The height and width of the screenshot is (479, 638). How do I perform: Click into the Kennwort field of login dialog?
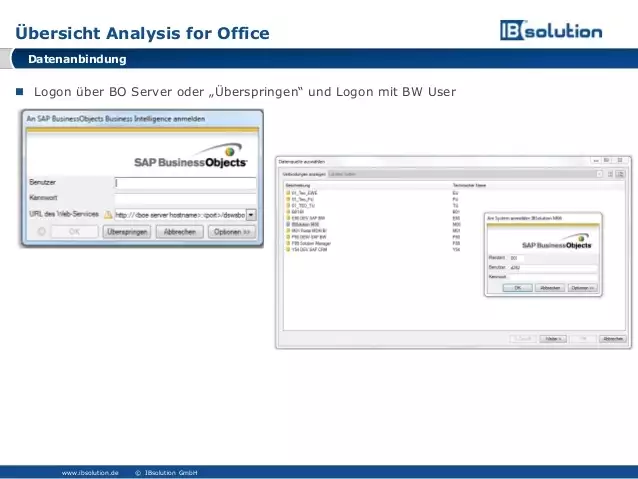coord(185,198)
